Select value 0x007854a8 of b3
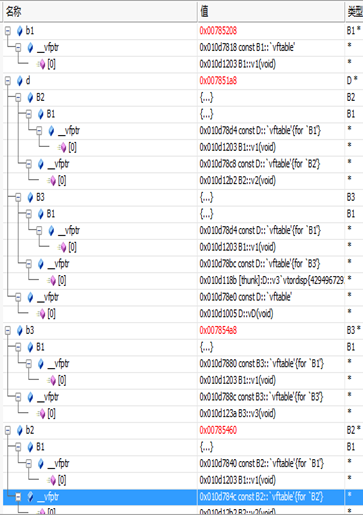The width and height of the screenshot is (363, 515). click(218, 330)
